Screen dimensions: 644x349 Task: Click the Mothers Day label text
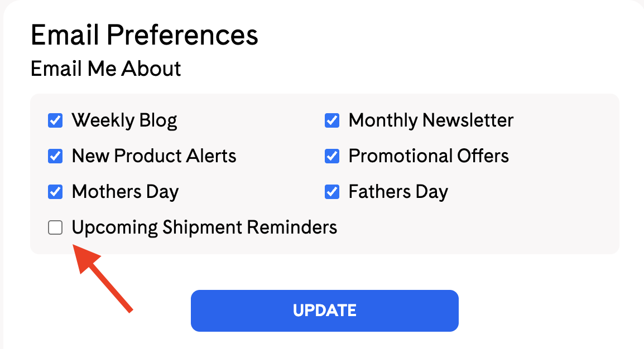[125, 192]
